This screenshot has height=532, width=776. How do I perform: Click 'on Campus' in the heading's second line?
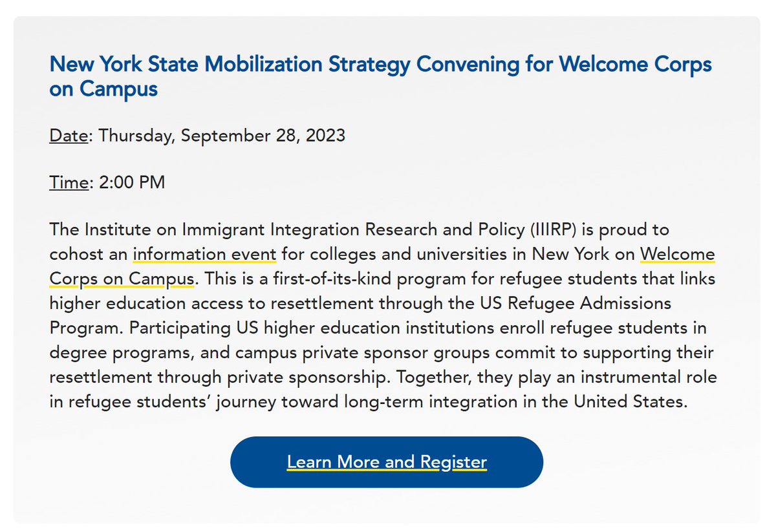pos(103,89)
